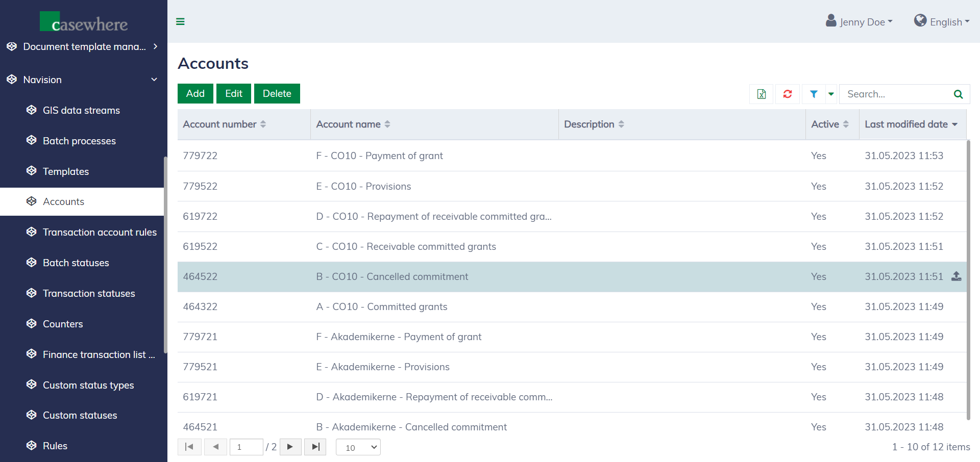Click the Add button
The height and width of the screenshot is (462, 980).
click(195, 94)
